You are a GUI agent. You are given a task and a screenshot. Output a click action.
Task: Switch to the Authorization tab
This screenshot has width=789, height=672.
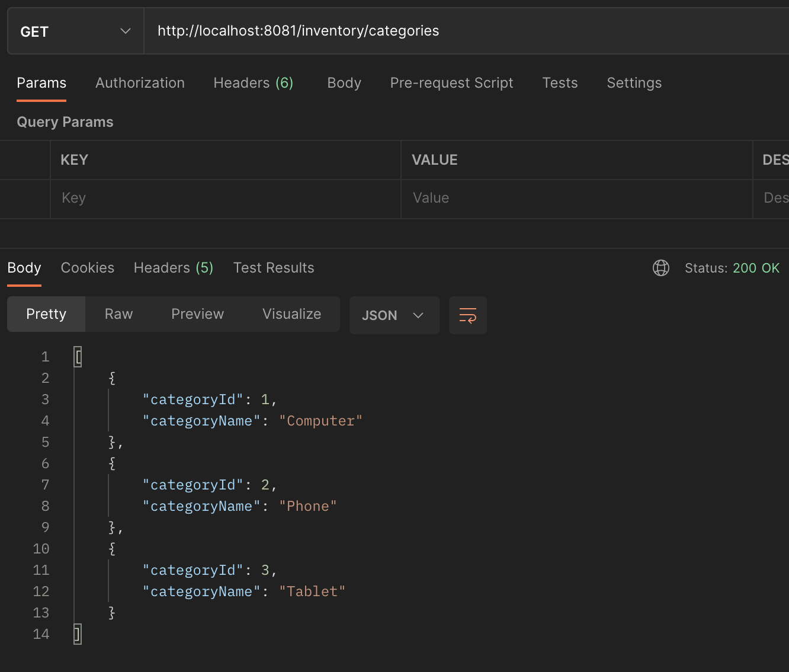(140, 83)
